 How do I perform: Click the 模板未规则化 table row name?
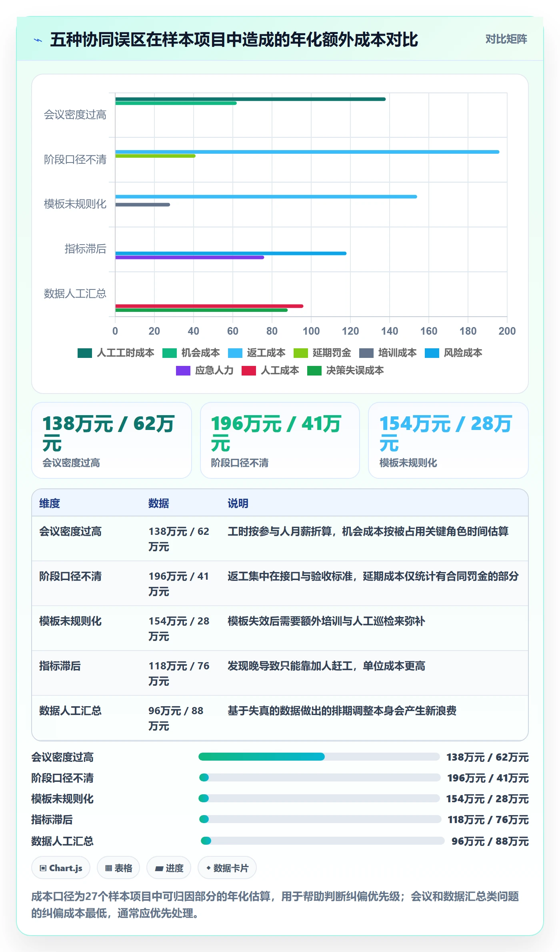[70, 621]
